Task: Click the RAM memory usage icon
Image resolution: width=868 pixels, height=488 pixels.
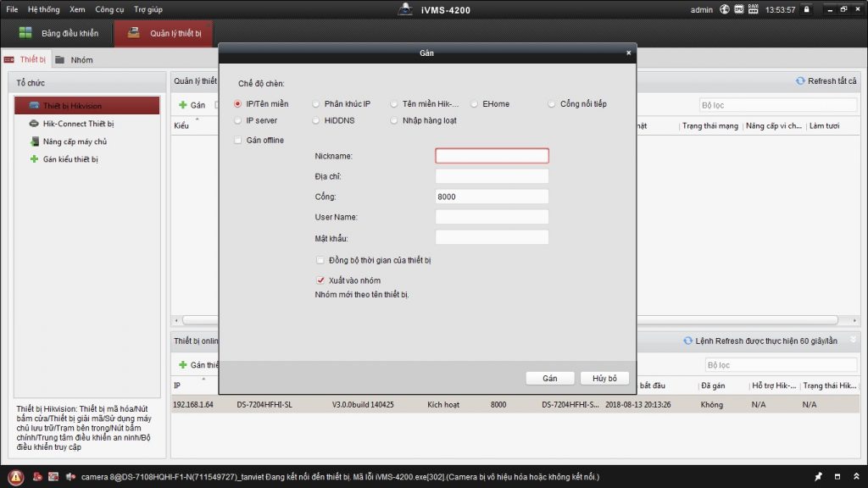Action: (753, 9)
